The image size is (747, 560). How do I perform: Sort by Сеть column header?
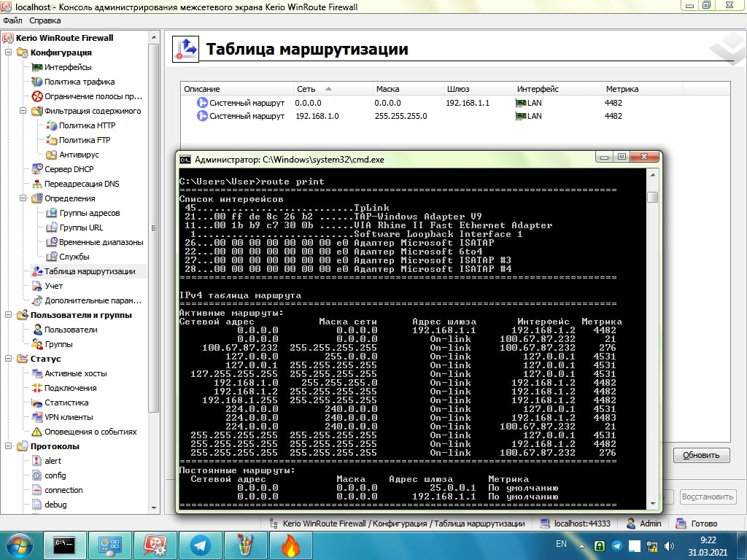click(x=333, y=89)
